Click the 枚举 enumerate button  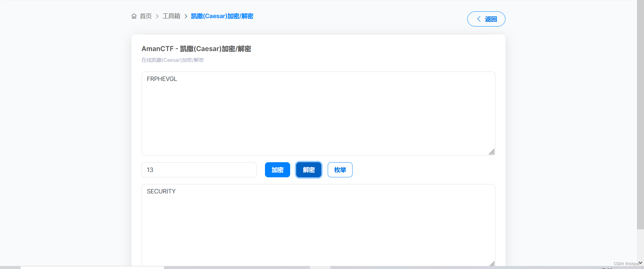pos(340,170)
